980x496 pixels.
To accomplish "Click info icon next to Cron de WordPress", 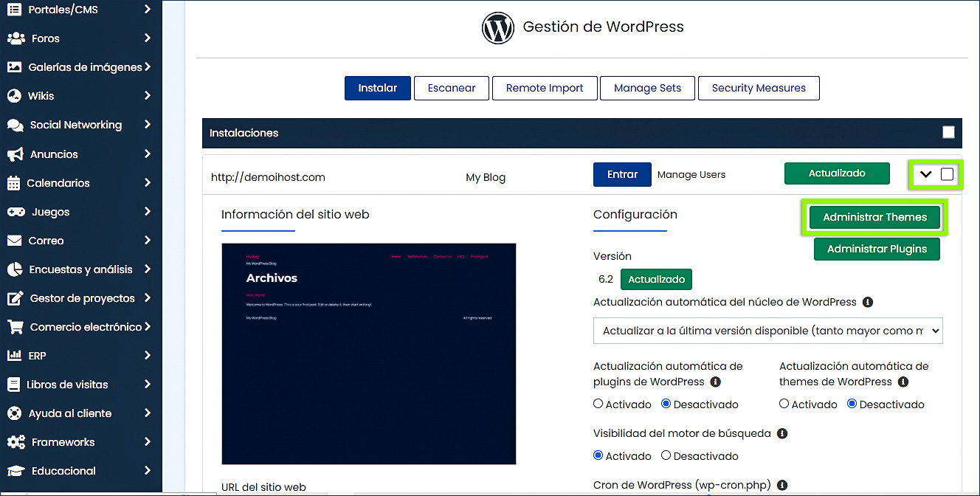I will point(781,485).
